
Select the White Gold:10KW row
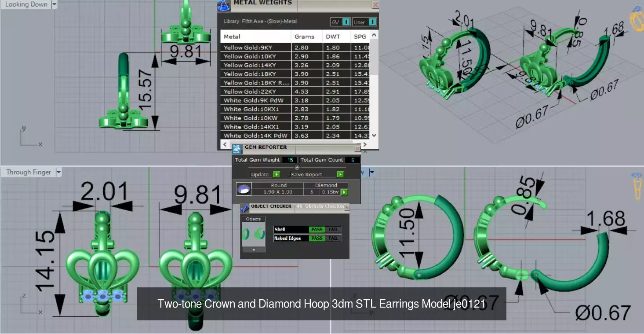295,118
